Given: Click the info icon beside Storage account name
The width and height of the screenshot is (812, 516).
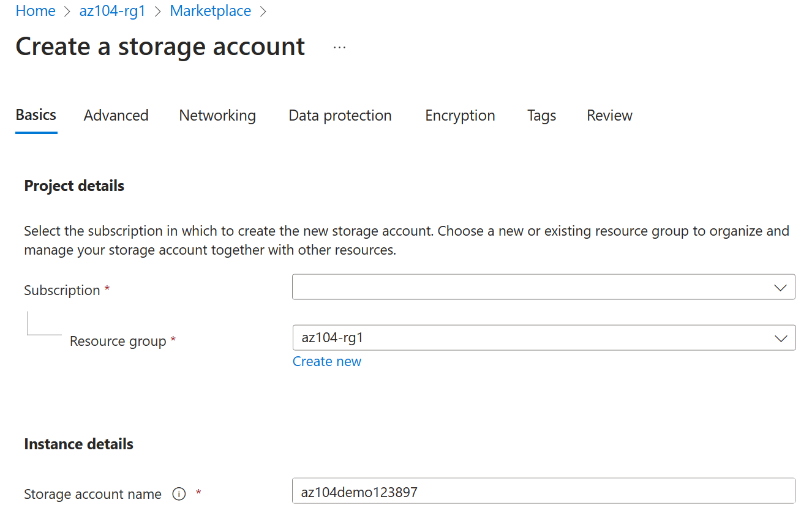Looking at the screenshot, I should pyautogui.click(x=178, y=494).
